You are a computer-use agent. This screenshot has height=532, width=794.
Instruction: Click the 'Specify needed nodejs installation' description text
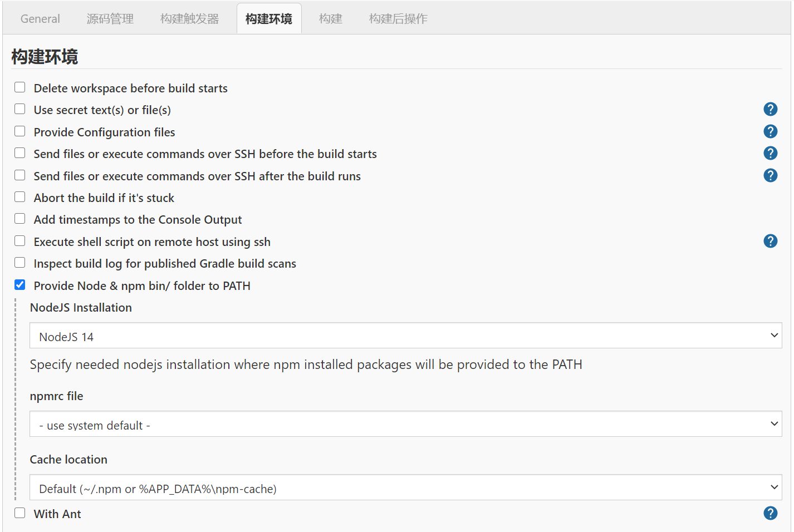(x=306, y=364)
